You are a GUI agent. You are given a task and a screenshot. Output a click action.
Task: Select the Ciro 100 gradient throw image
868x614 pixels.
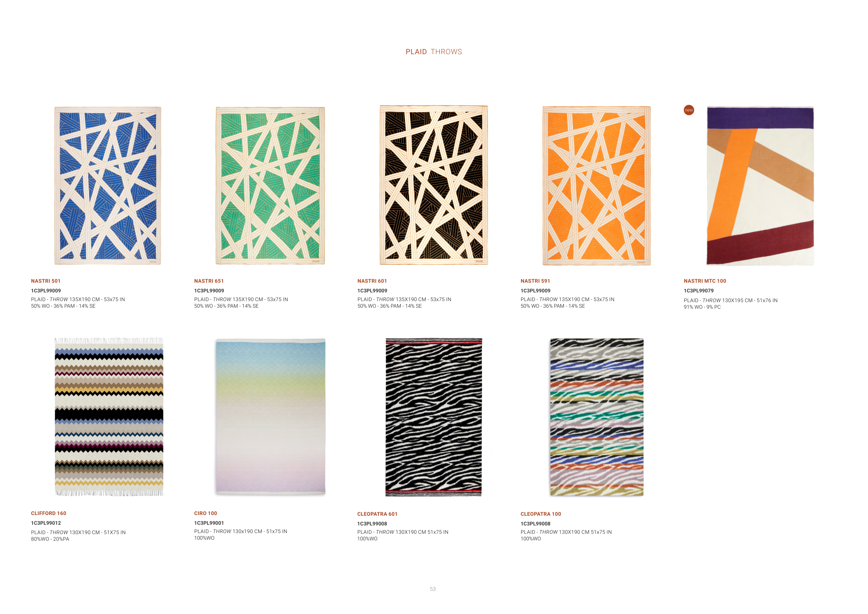click(x=271, y=417)
